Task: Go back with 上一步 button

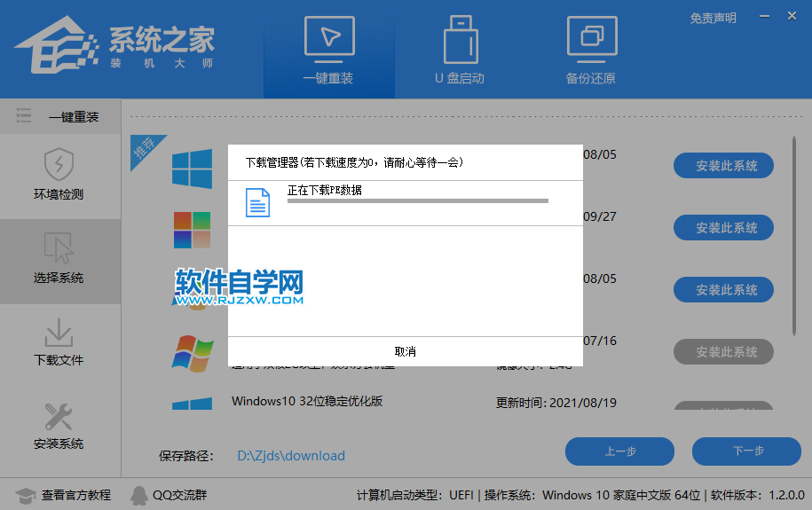Action: tap(620, 451)
